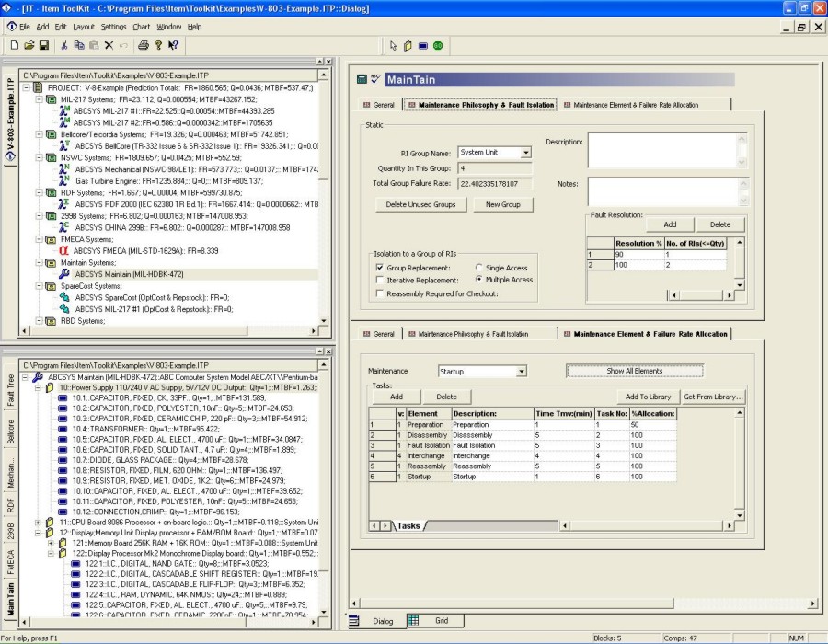Click the Tasks Delete button
Viewport: 828px width, 644px height.
click(x=446, y=397)
